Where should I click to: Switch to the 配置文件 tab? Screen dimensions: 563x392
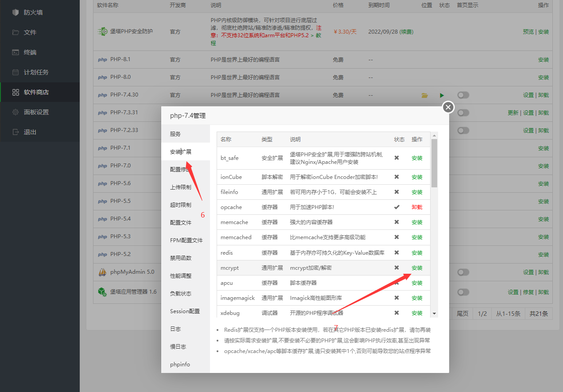point(186,222)
